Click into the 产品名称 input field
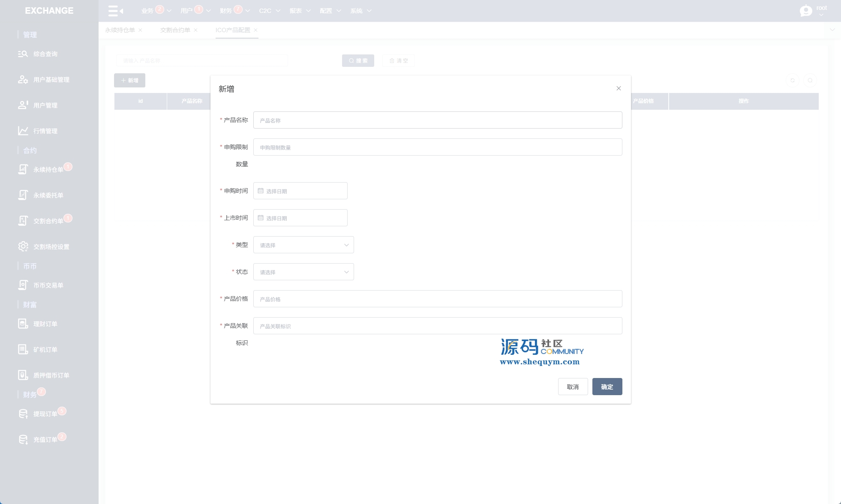Image resolution: width=841 pixels, height=504 pixels. tap(437, 120)
